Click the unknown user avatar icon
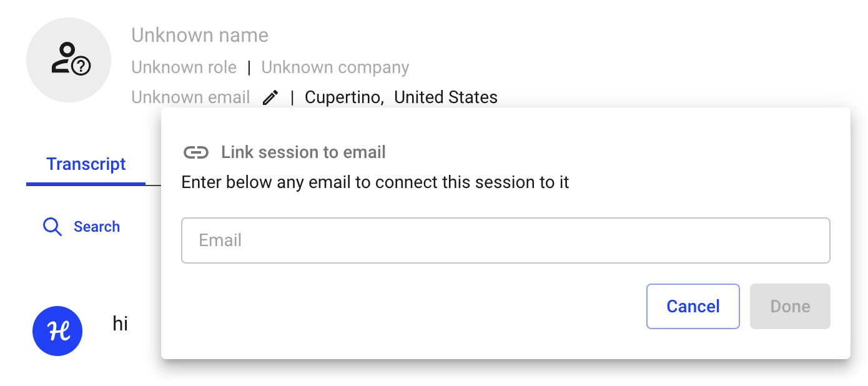Screen dimensions: 868x386 click(69, 60)
